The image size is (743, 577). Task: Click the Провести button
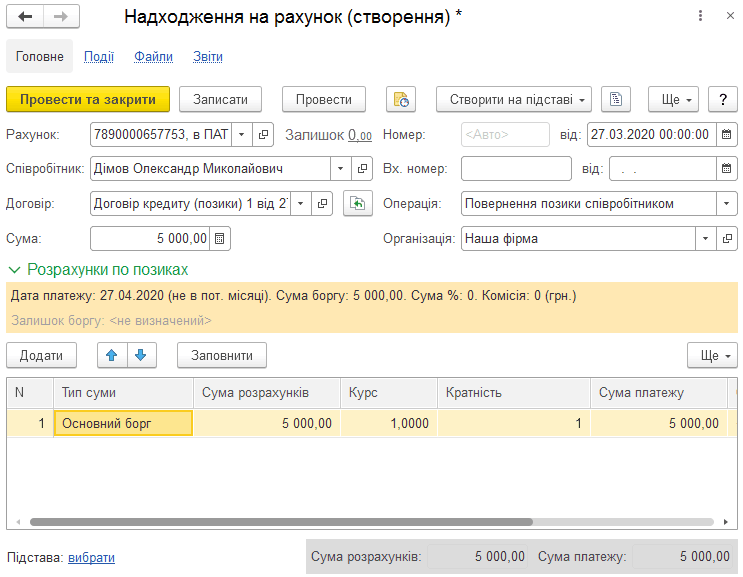pyautogui.click(x=324, y=99)
